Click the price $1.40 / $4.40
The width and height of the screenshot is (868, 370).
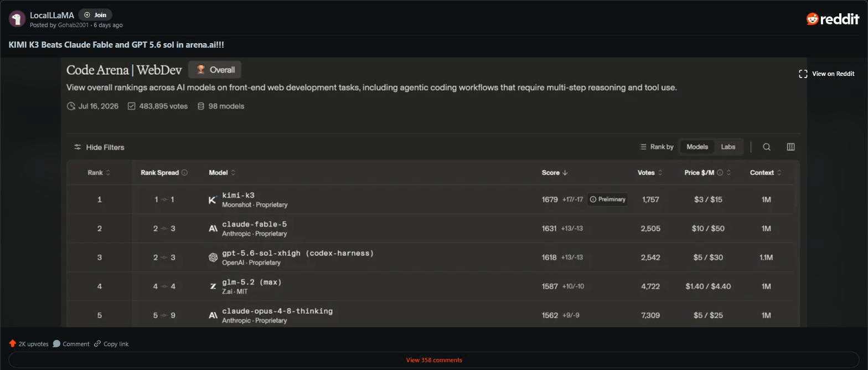coord(708,286)
